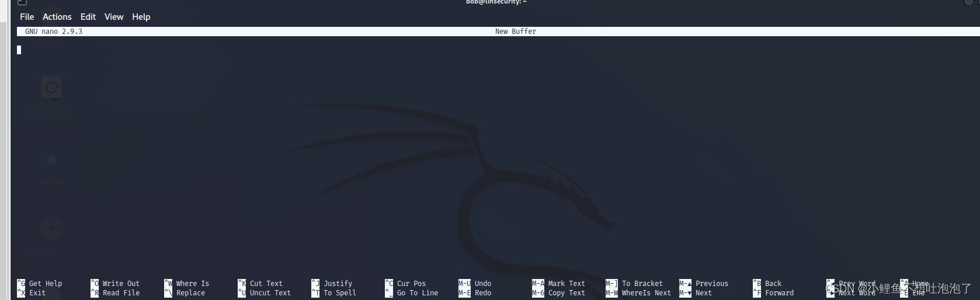Click the terminal icon in the title bar
The height and width of the screenshot is (300, 980).
coord(22,2)
